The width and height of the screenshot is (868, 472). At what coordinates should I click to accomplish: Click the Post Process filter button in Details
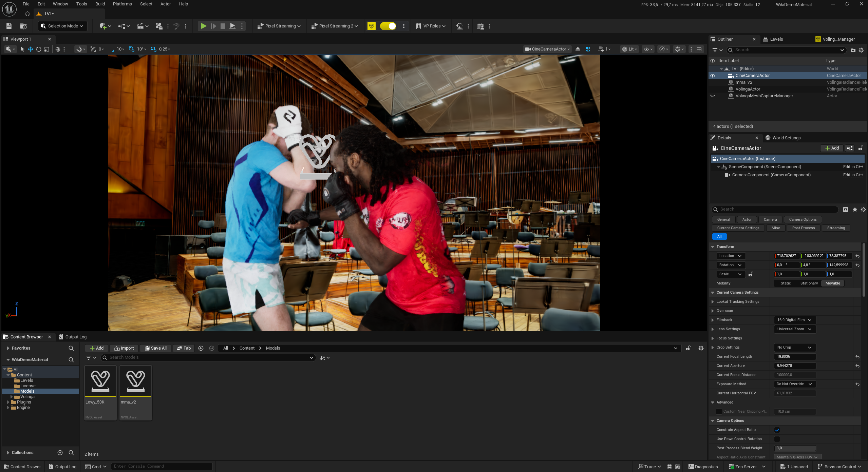pyautogui.click(x=803, y=228)
